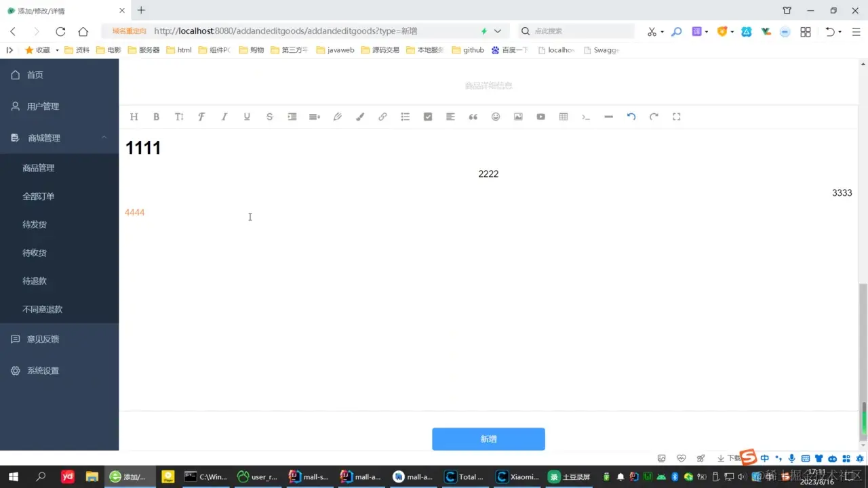The image size is (868, 488).
Task: Click the address bar URL field
Action: (305, 31)
